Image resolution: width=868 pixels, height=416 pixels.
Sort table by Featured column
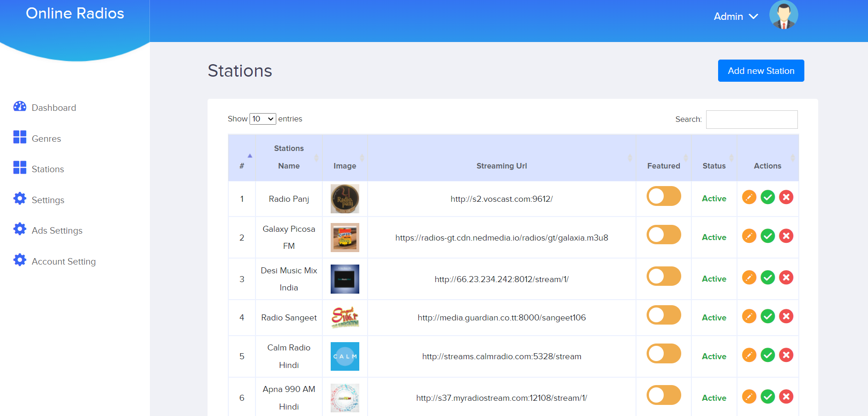[x=664, y=158]
